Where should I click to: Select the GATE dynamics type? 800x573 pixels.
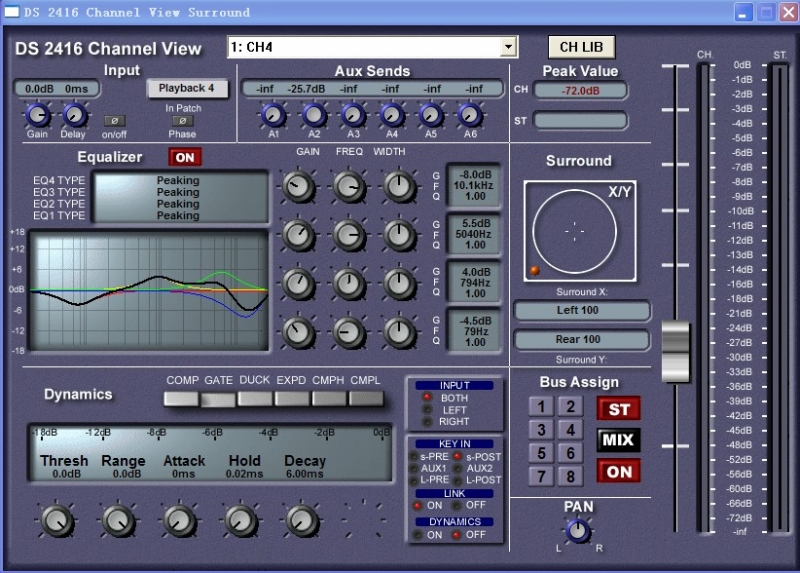click(x=218, y=398)
